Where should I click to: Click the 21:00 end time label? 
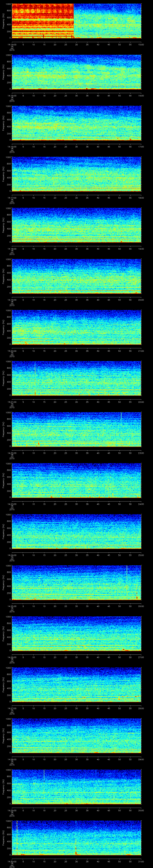pyautogui.click(x=141, y=351)
